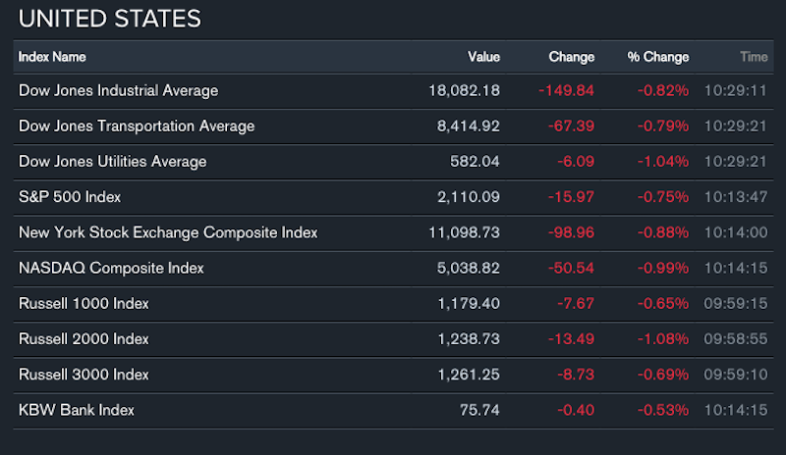Viewport: 786px width, 455px height.
Task: Open the Russell 2000 Index link
Action: pos(84,339)
